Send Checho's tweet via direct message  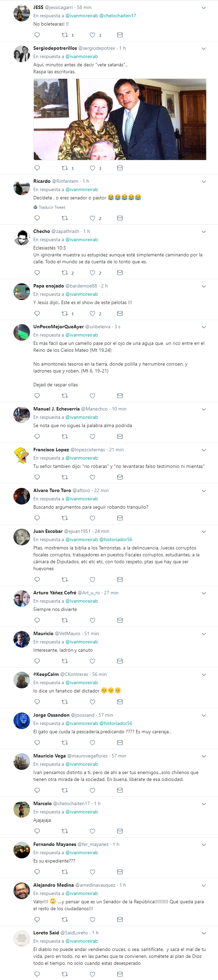(120, 272)
